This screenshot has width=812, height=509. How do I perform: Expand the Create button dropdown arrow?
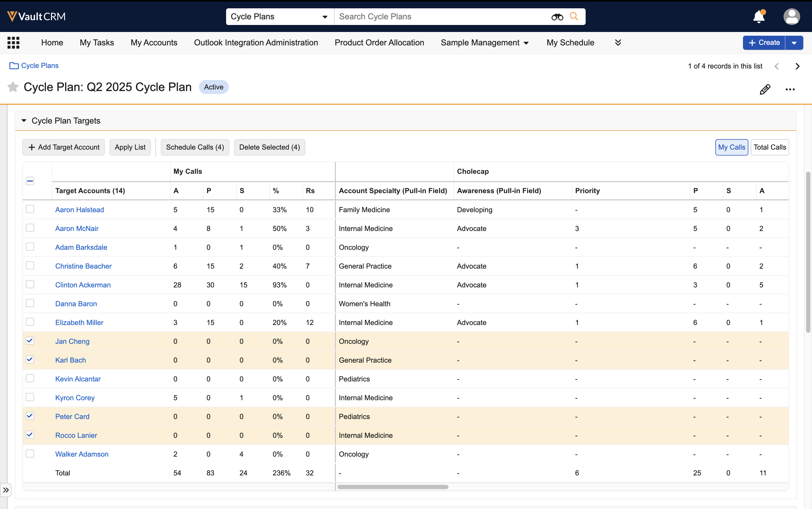coord(794,43)
